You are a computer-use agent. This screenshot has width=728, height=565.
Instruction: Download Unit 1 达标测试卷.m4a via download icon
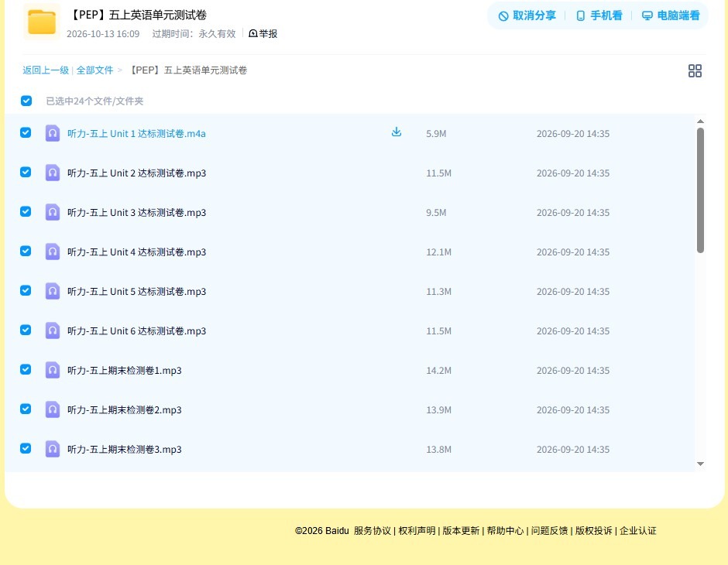pos(396,132)
